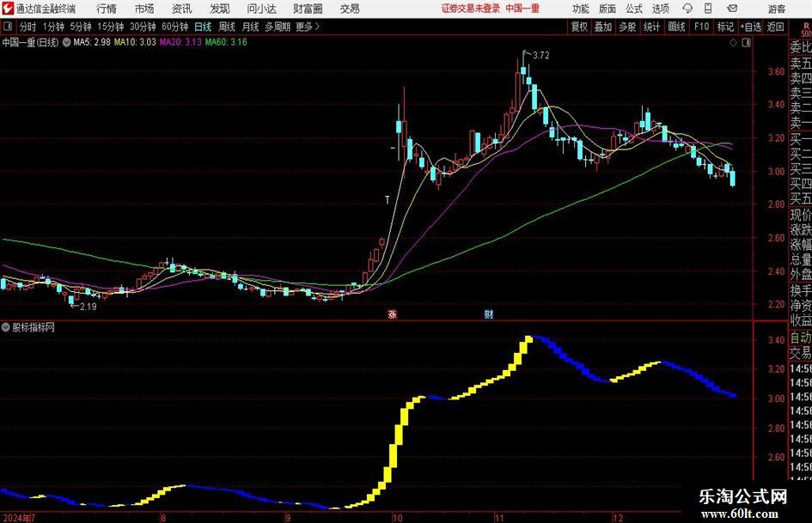Switch to the 60分钟 period tab
The width and height of the screenshot is (812, 523).
pyautogui.click(x=174, y=27)
